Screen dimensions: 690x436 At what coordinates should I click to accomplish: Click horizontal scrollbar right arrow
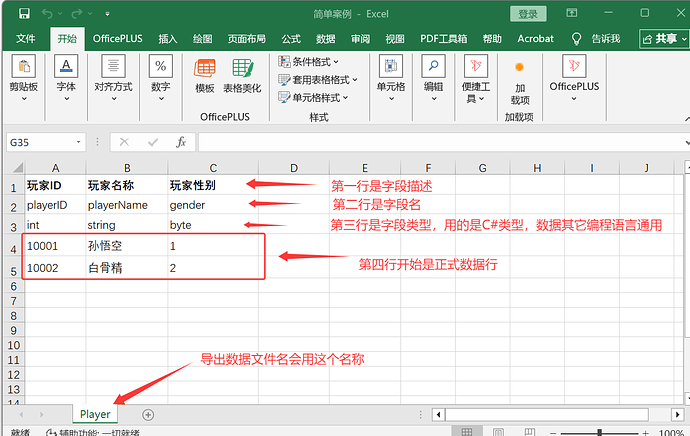click(677, 414)
